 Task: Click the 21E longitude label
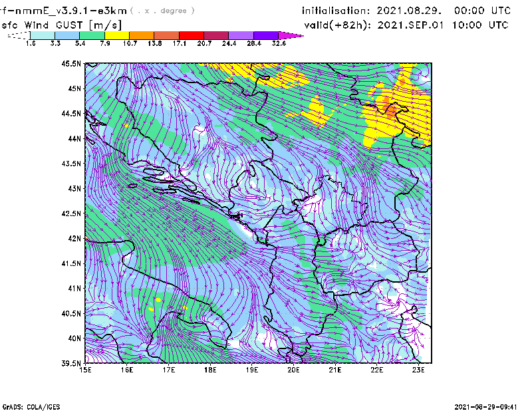[x=335, y=370]
